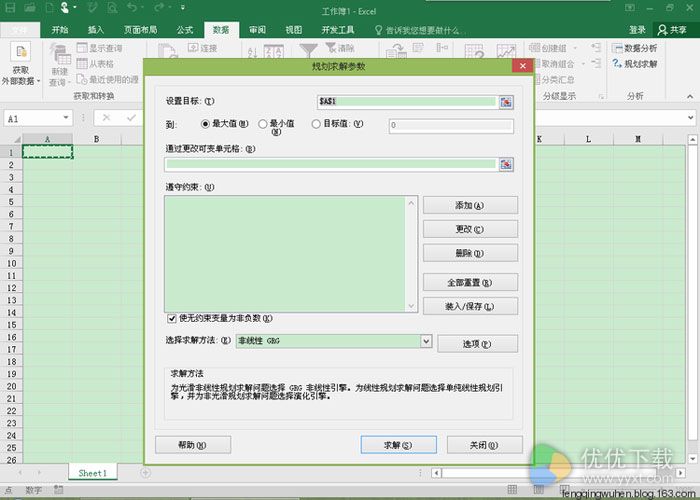Click the 连接 connections icon

(193, 47)
